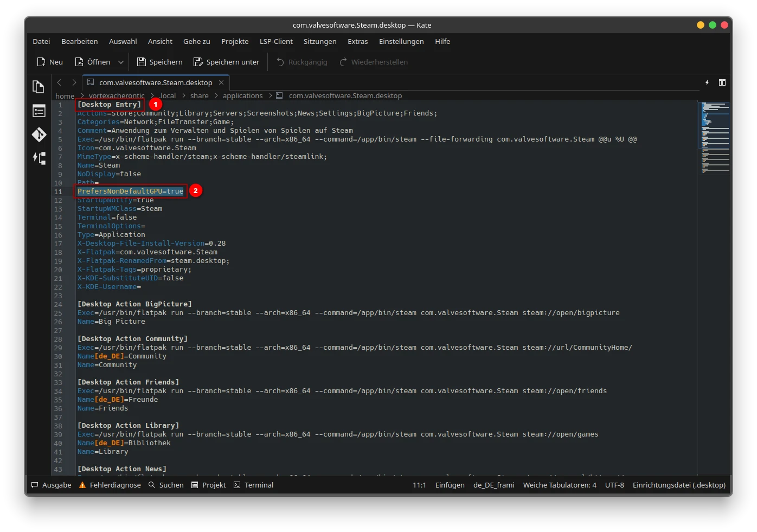Click the Speichern toolbar button

[159, 62]
